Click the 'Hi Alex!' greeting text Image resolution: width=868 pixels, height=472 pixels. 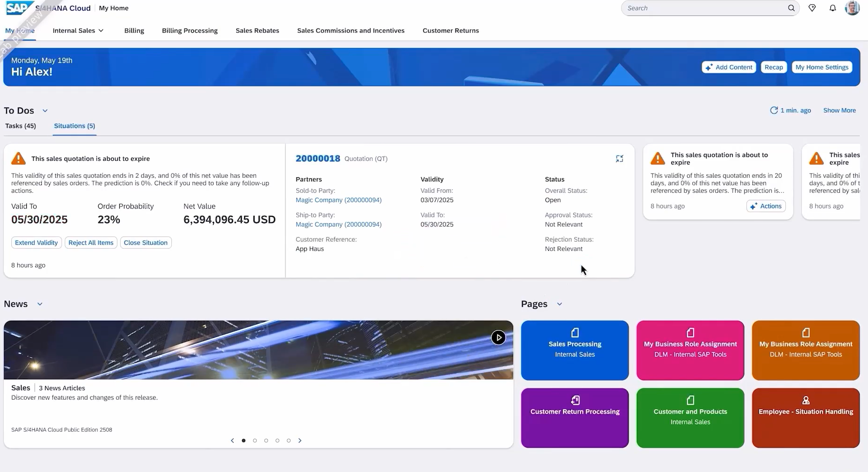pyautogui.click(x=32, y=72)
